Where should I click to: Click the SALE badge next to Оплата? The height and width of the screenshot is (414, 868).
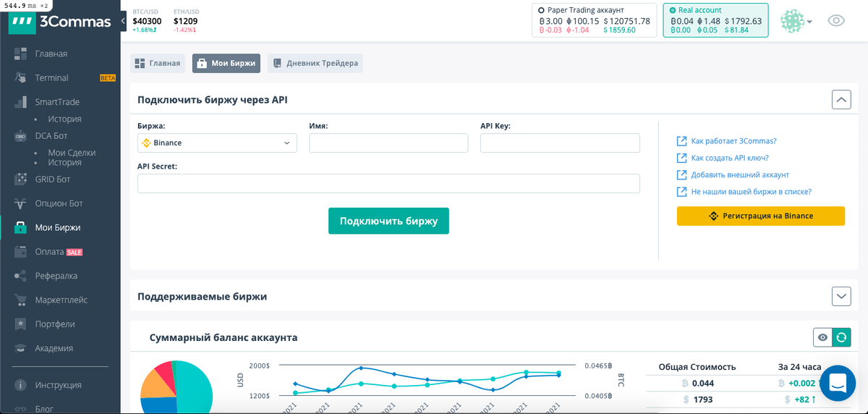pos(75,252)
